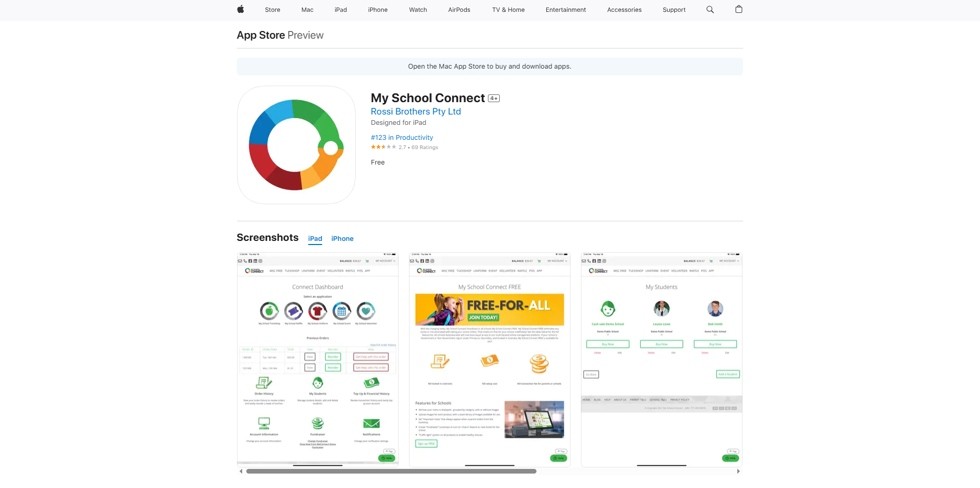Click the screenshots scroll left arrow

(x=241, y=471)
